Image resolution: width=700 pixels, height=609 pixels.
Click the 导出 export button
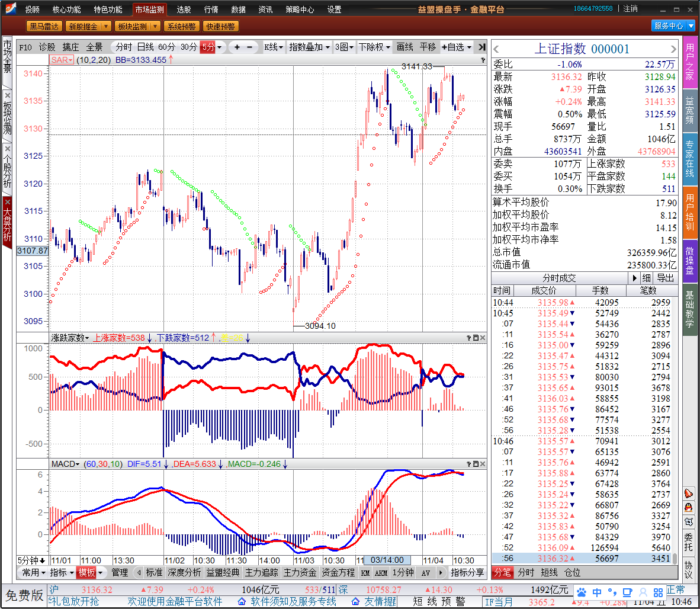665,278
